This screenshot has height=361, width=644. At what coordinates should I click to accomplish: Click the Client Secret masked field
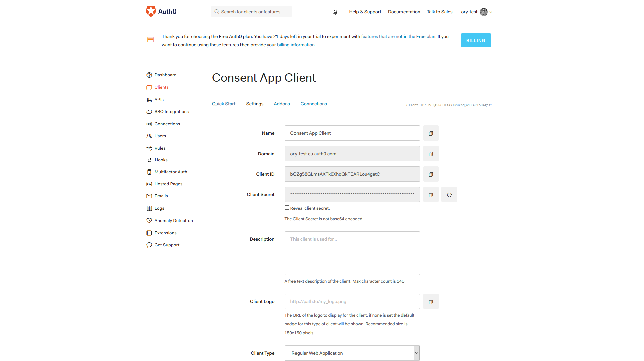[x=352, y=195]
